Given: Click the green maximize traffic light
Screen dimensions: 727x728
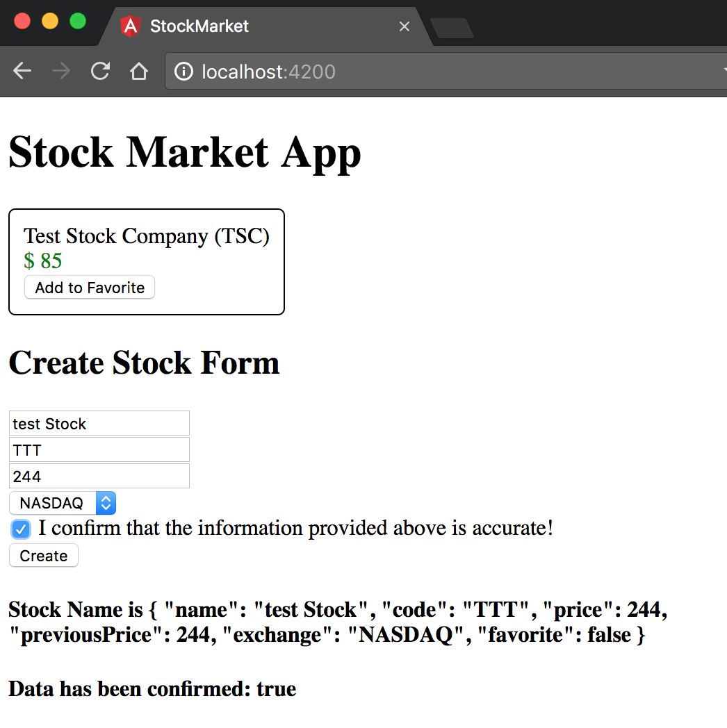Looking at the screenshot, I should pos(77,21).
